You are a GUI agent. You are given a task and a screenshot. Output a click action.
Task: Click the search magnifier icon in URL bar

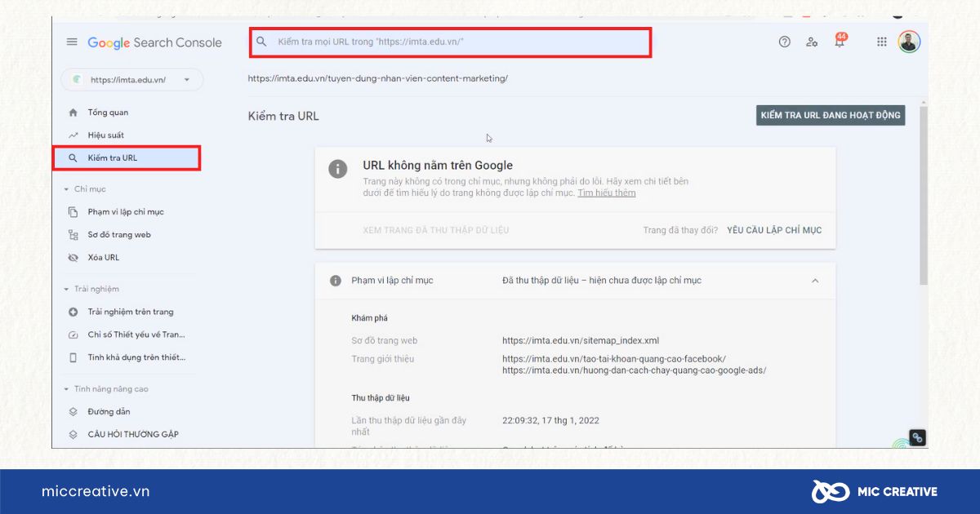(261, 42)
